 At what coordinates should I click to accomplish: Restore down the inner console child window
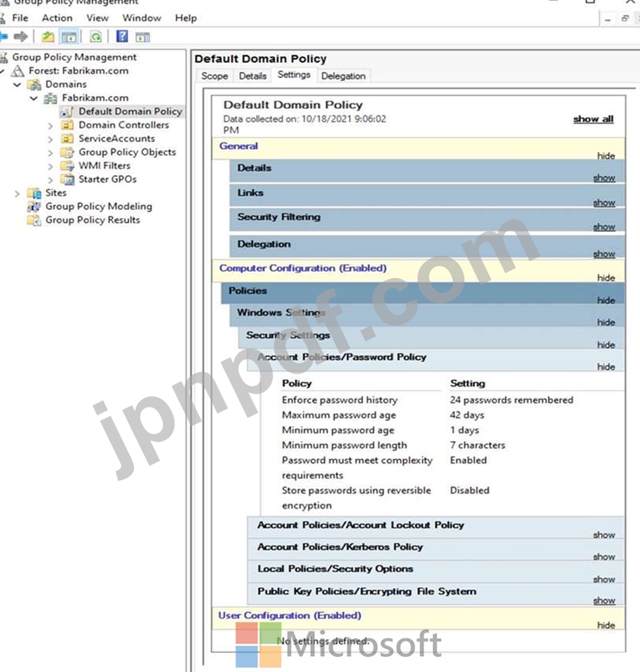(x=625, y=18)
